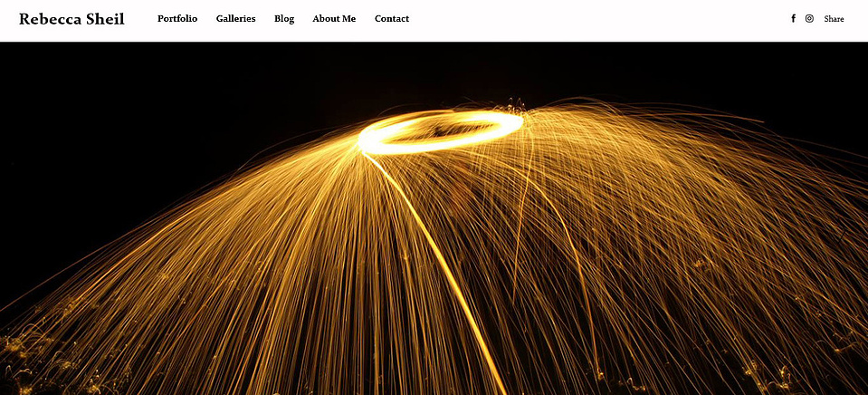Go to the Portfolio page
The width and height of the screenshot is (868, 395).
coord(177,18)
